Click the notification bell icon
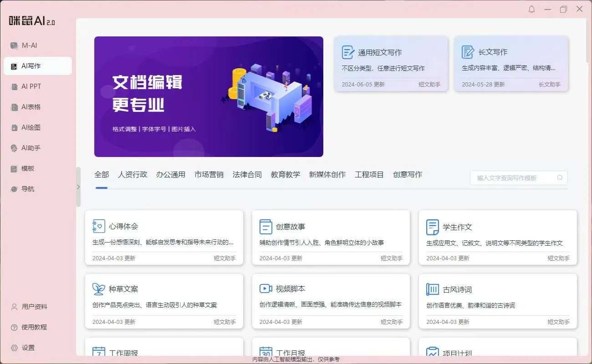592x364 pixels. (531, 9)
